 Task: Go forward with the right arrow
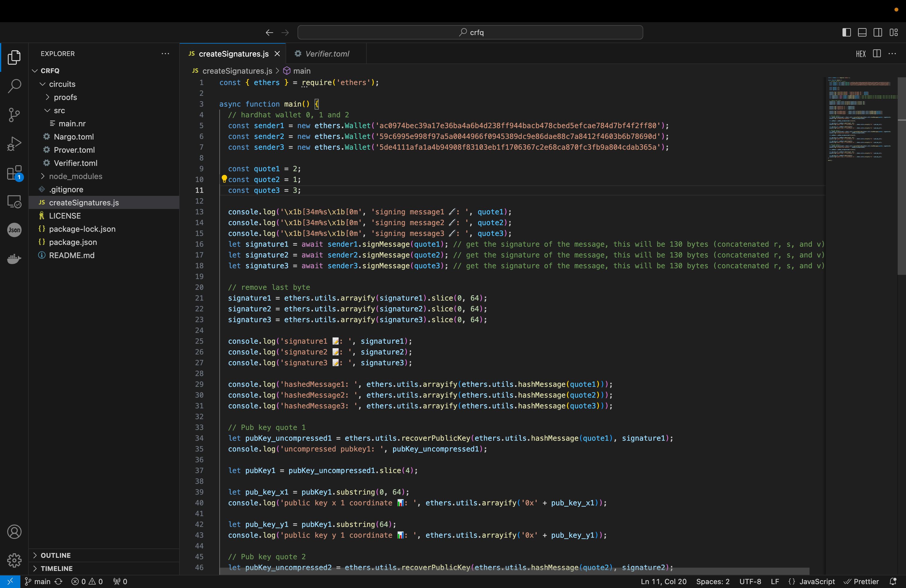[x=285, y=33]
